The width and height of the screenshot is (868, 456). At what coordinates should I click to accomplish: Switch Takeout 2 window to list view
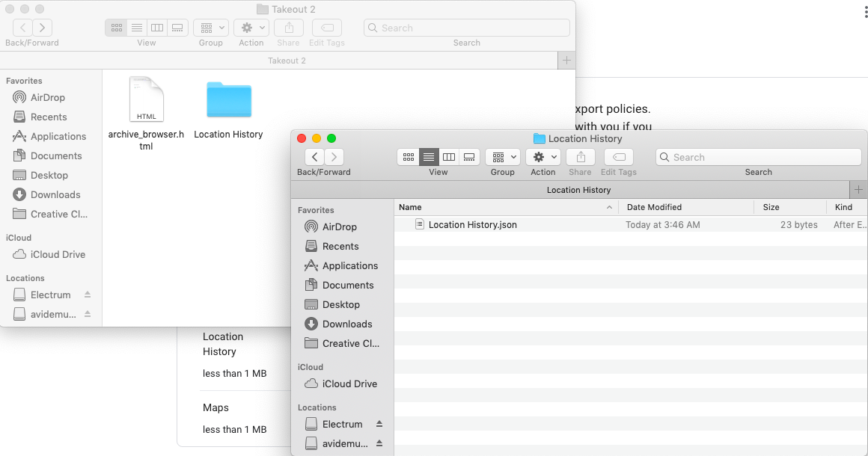137,28
